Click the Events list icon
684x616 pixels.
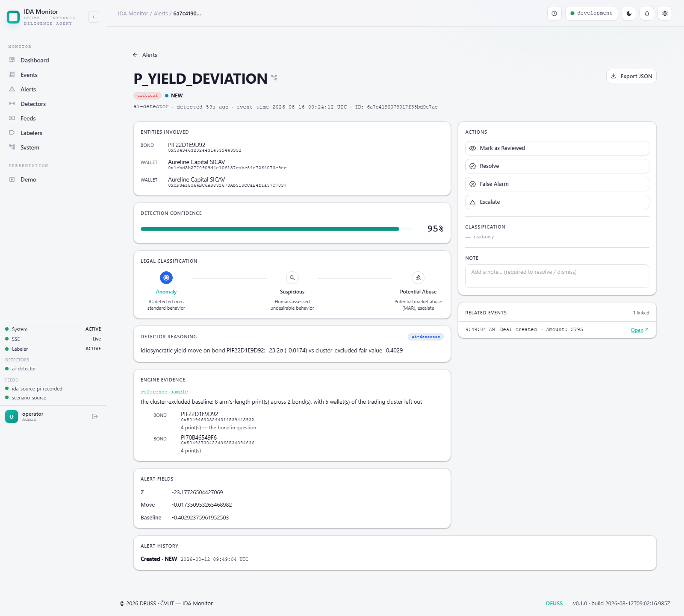coord(12,75)
